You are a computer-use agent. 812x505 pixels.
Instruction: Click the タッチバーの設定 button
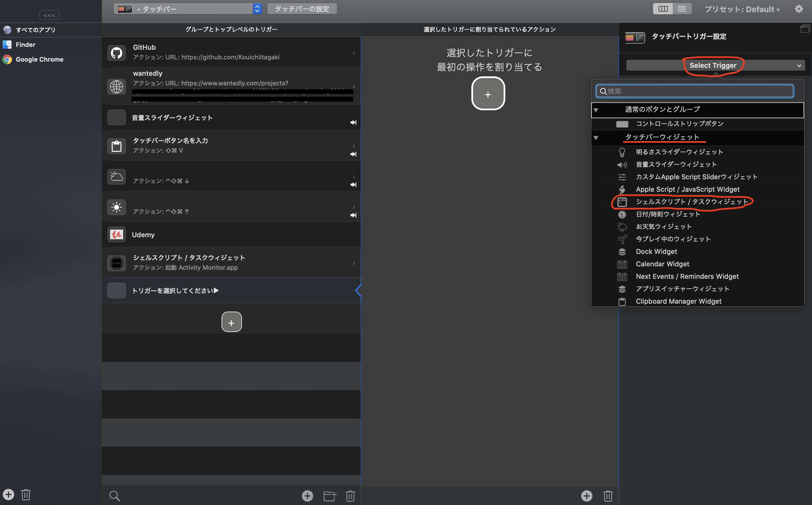302,8
